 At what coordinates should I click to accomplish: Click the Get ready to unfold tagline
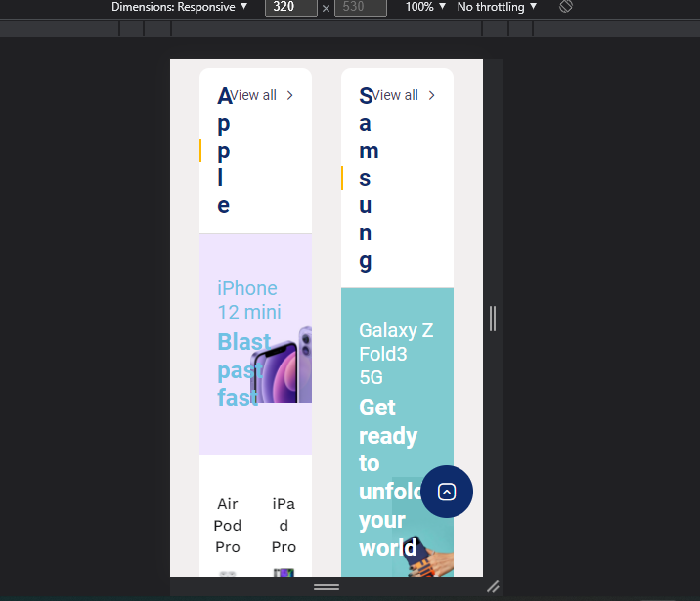389,478
